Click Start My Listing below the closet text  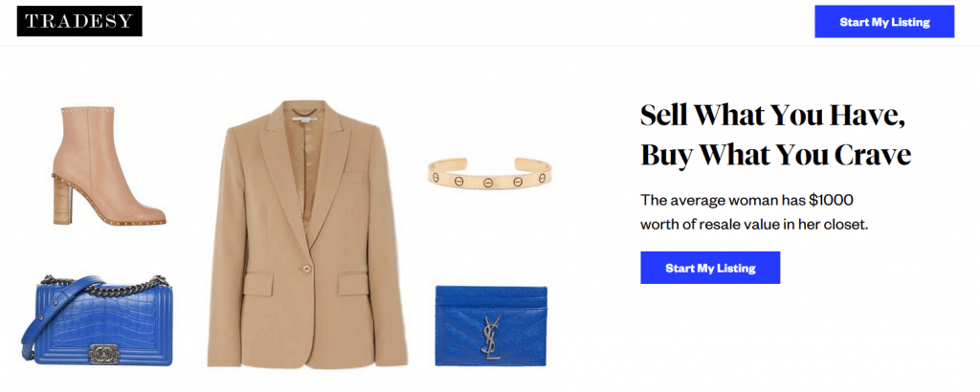(x=710, y=268)
